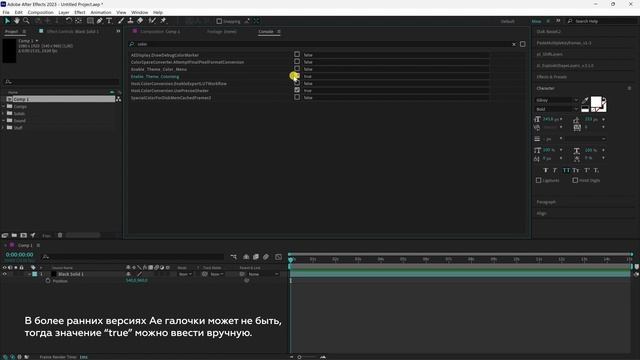Click the fill color swatch in Character panel
640x360 pixels.
(596, 101)
